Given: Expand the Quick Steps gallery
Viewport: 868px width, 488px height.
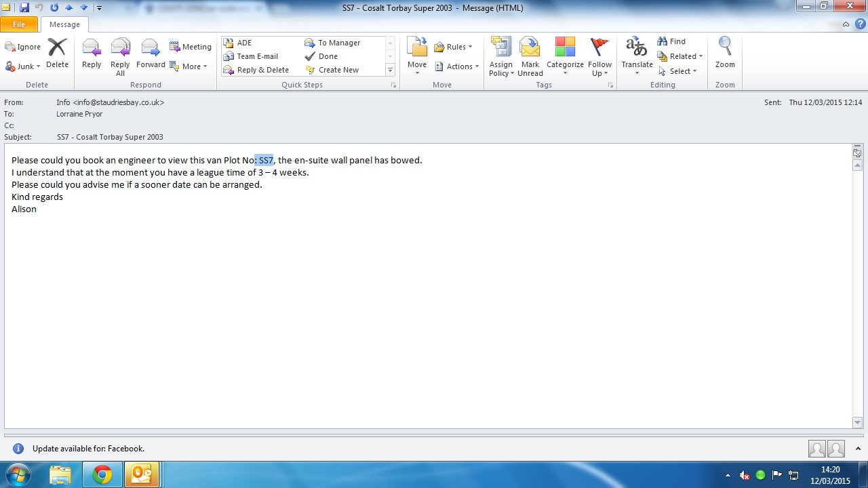Looking at the screenshot, I should tap(390, 70).
